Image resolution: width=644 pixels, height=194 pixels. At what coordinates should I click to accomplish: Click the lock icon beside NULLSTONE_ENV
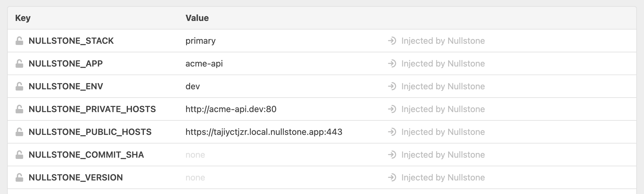coord(19,86)
